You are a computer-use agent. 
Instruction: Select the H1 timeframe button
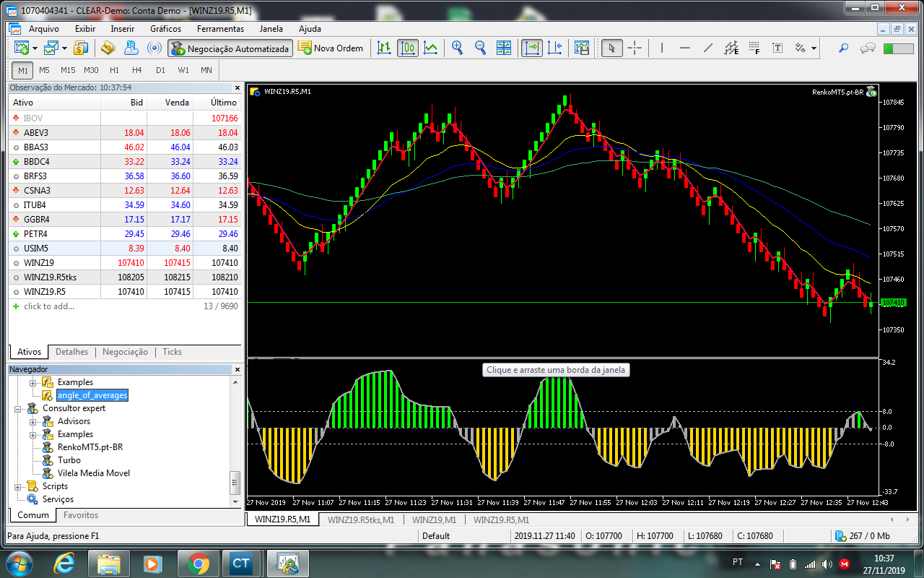(x=114, y=70)
